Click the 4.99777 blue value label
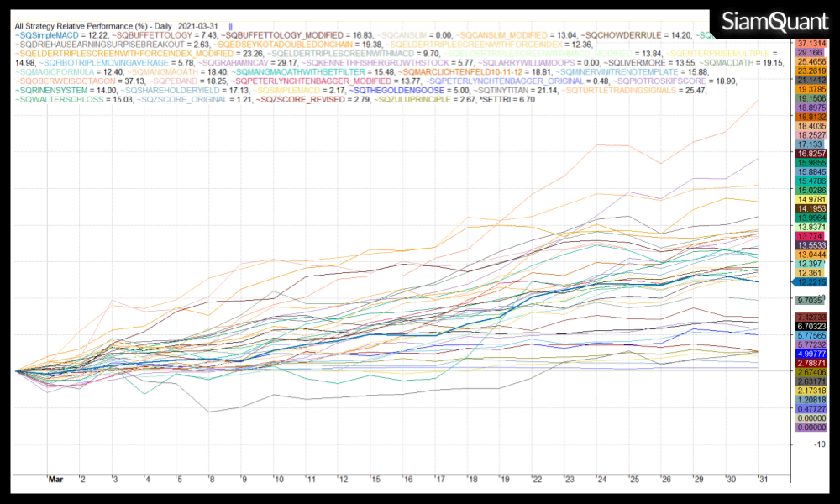 [811, 354]
